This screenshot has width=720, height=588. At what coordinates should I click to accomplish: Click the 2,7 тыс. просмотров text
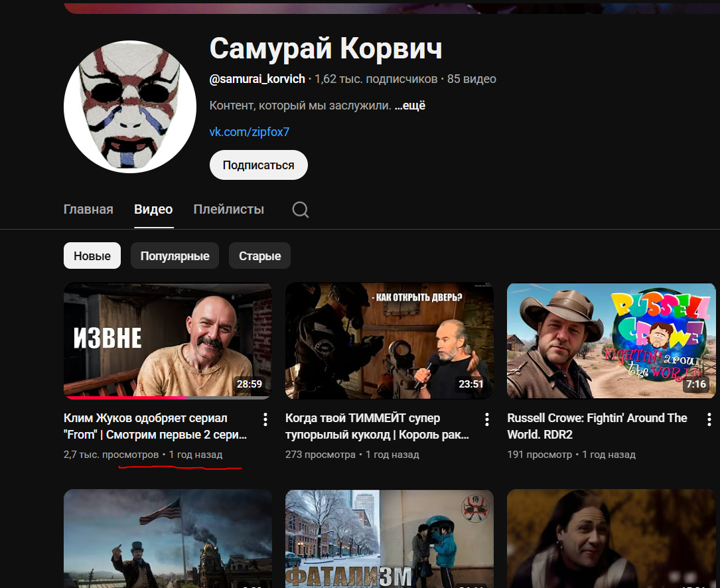coord(111,455)
